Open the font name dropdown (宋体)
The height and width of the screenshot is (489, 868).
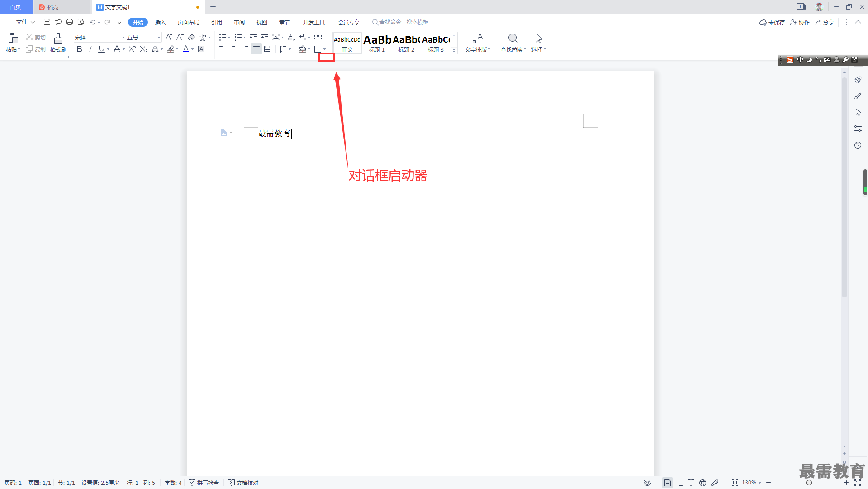pos(123,37)
